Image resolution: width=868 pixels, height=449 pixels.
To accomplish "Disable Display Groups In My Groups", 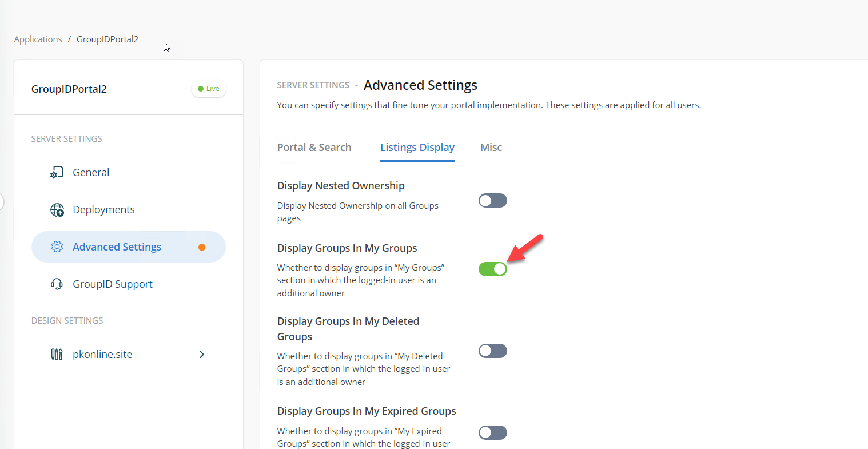I will pyautogui.click(x=492, y=269).
